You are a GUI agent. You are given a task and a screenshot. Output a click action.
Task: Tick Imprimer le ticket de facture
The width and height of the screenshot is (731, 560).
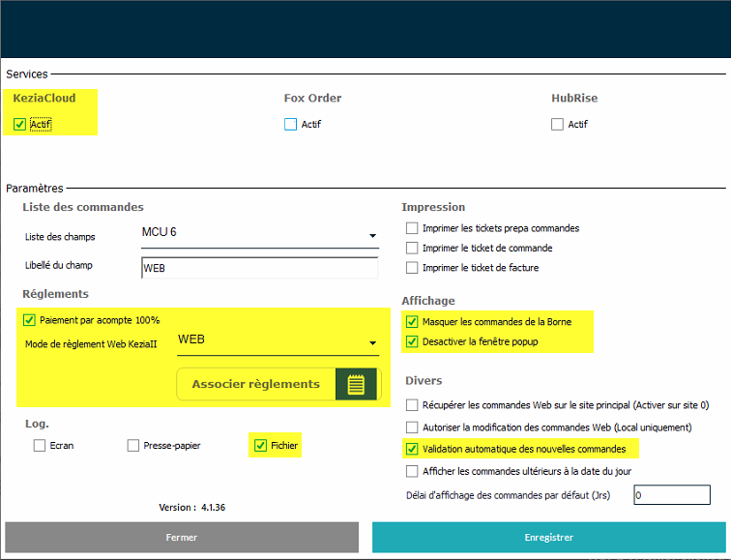tap(413, 268)
